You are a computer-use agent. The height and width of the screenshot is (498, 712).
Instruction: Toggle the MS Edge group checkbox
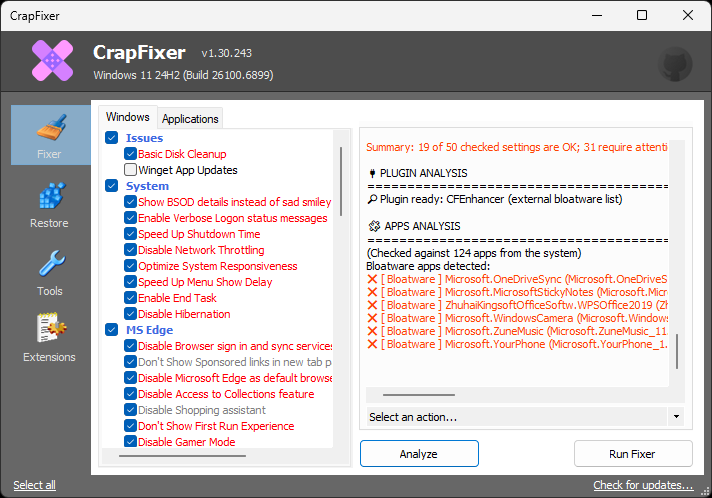pos(112,330)
